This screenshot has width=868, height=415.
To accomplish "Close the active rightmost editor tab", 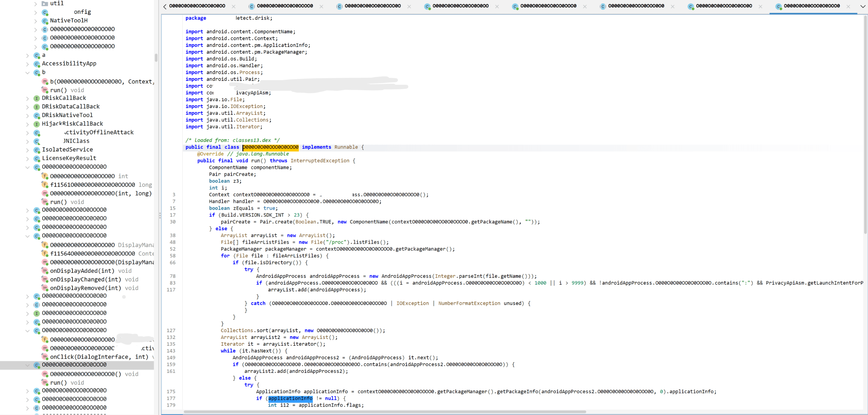I will point(848,6).
